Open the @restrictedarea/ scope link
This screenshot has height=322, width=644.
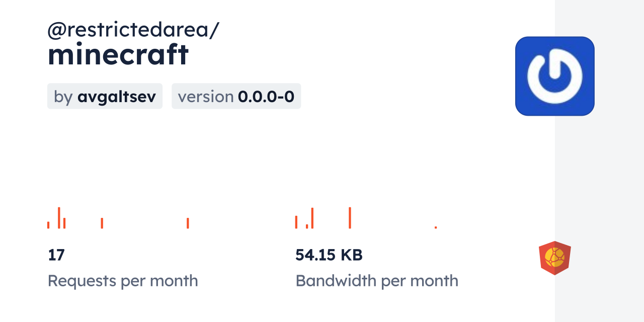coord(133,30)
